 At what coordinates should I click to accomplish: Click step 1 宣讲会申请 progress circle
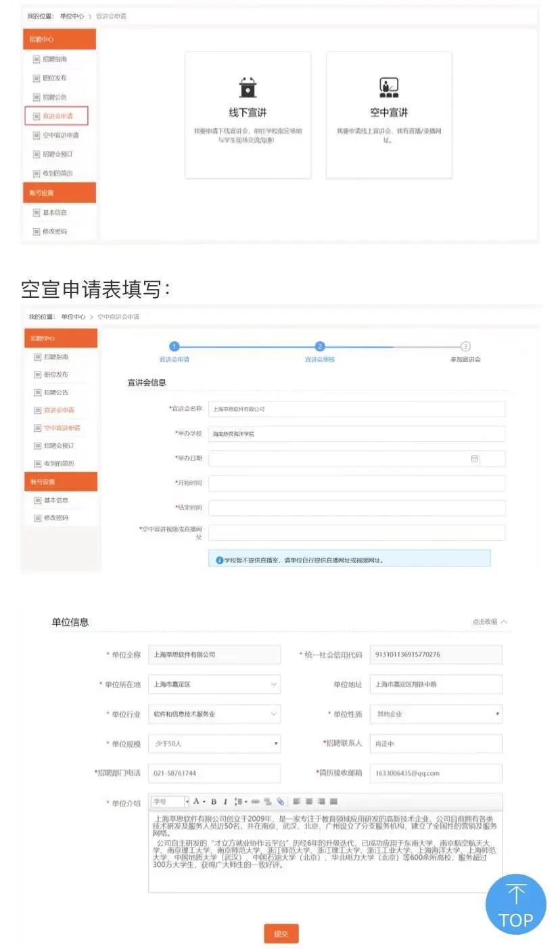[174, 347]
